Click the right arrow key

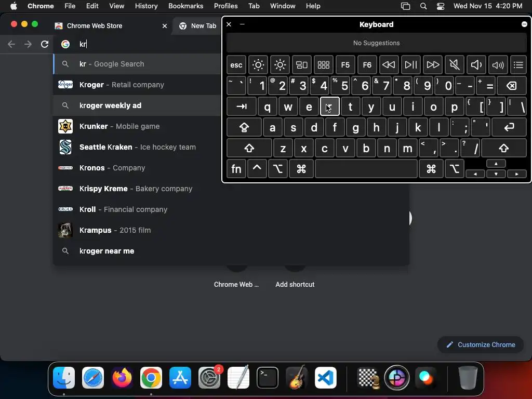517,174
